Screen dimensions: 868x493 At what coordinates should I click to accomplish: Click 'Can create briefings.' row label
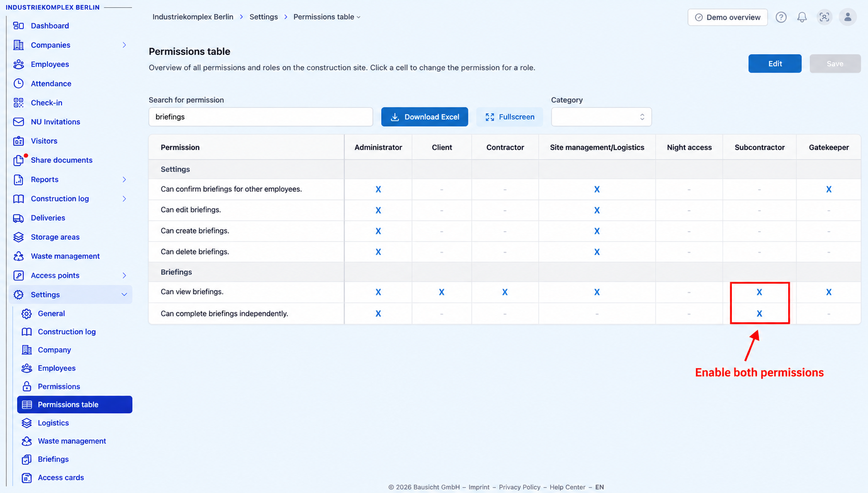(x=195, y=231)
